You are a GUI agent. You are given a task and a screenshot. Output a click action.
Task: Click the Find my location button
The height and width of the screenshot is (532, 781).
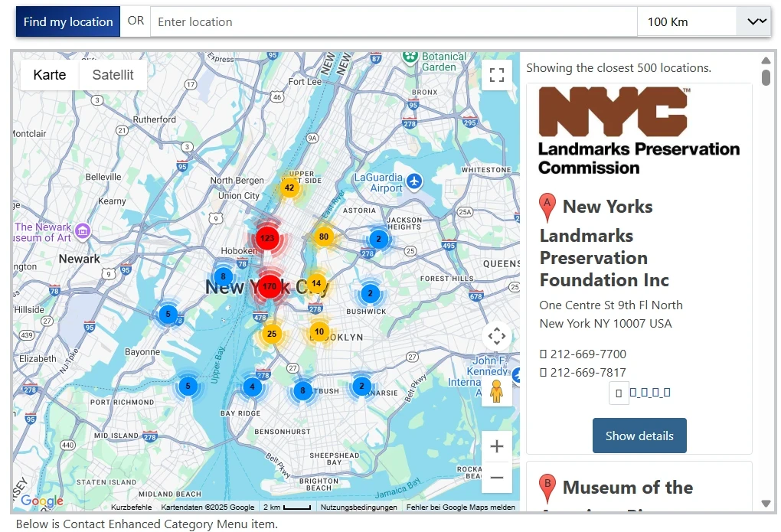point(67,21)
